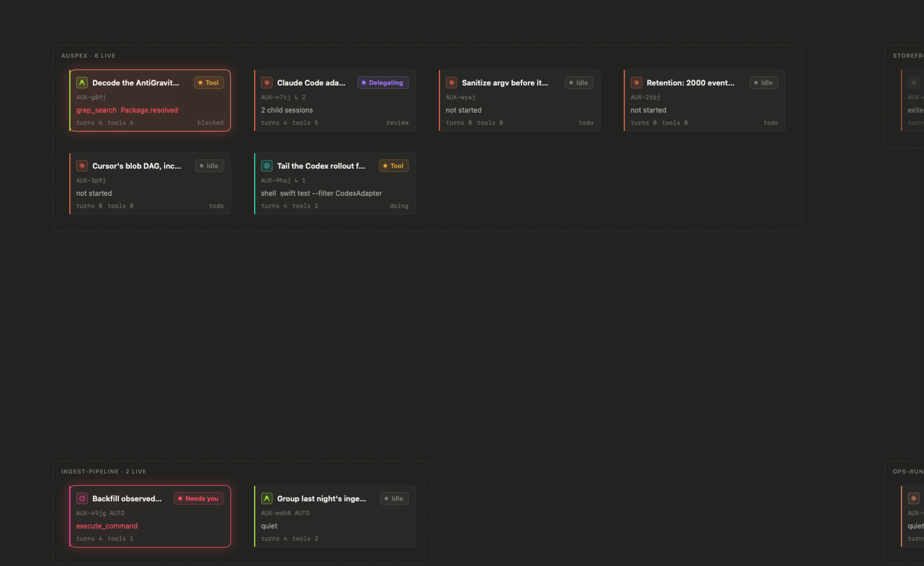The height and width of the screenshot is (566, 924).
Task: Click the red execute_command text
Action: coord(107,526)
